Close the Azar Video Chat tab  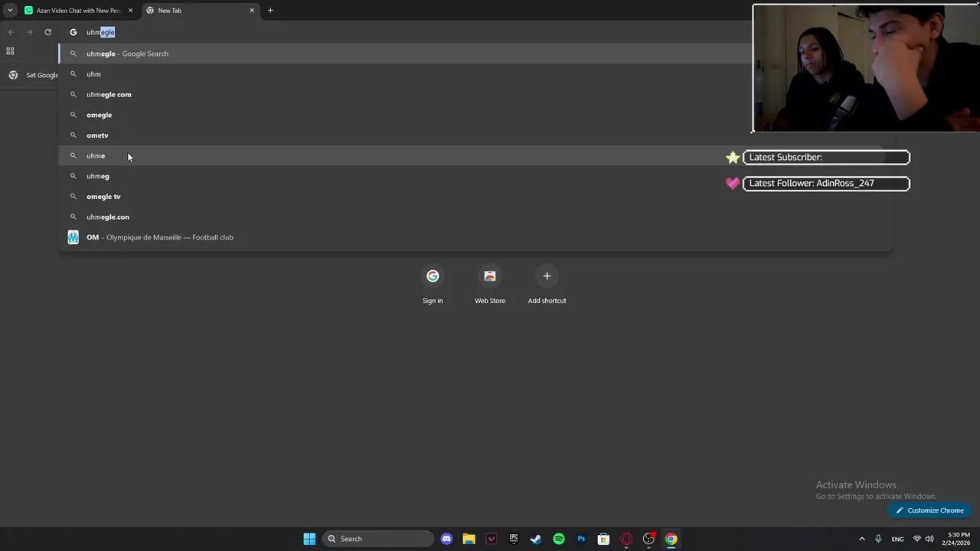[x=130, y=11]
